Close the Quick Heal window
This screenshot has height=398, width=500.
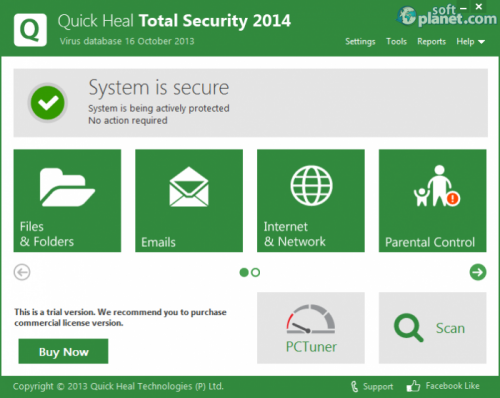(479, 7)
